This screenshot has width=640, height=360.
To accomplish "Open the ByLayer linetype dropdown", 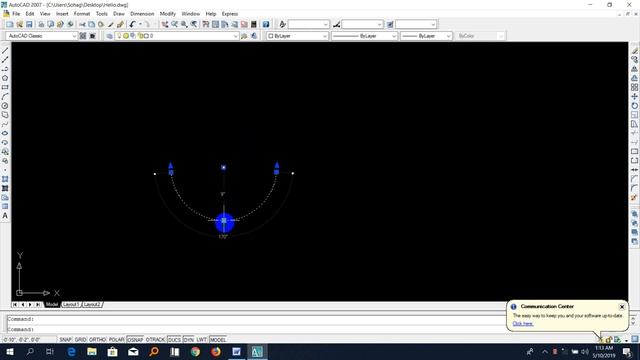I will point(364,36).
